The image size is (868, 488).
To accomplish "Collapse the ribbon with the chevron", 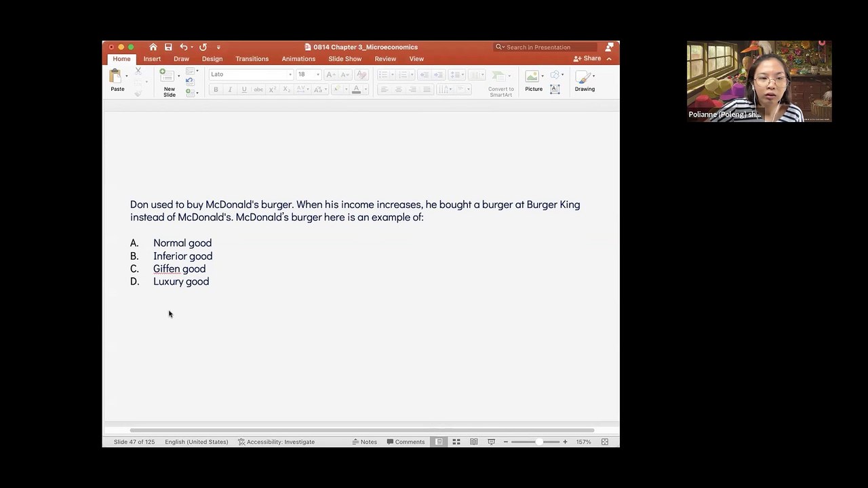I will pyautogui.click(x=609, y=59).
